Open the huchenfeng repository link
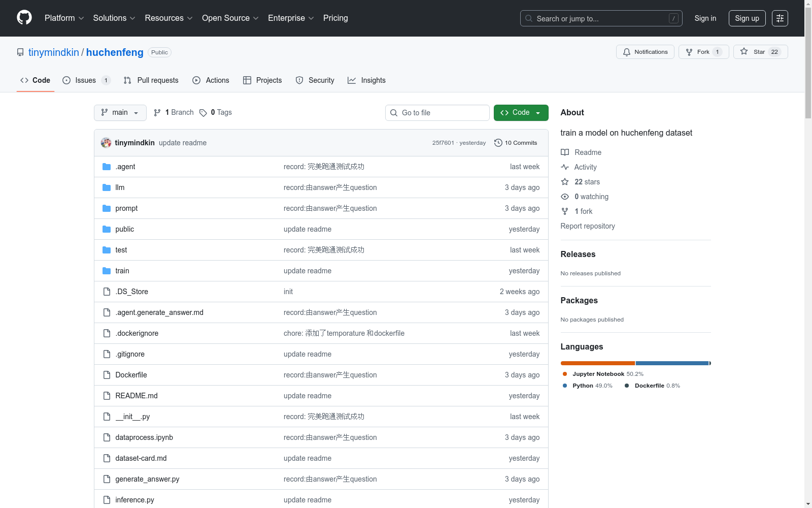The image size is (812, 508). coord(115,52)
